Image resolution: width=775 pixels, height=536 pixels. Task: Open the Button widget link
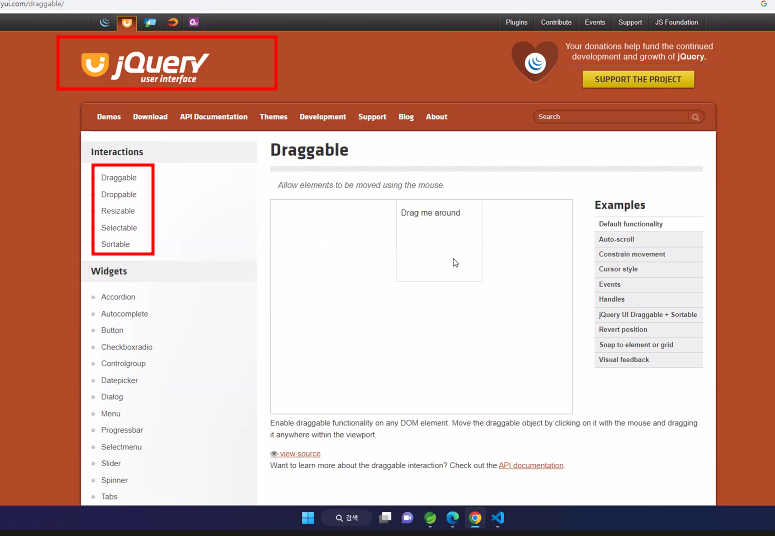click(112, 330)
